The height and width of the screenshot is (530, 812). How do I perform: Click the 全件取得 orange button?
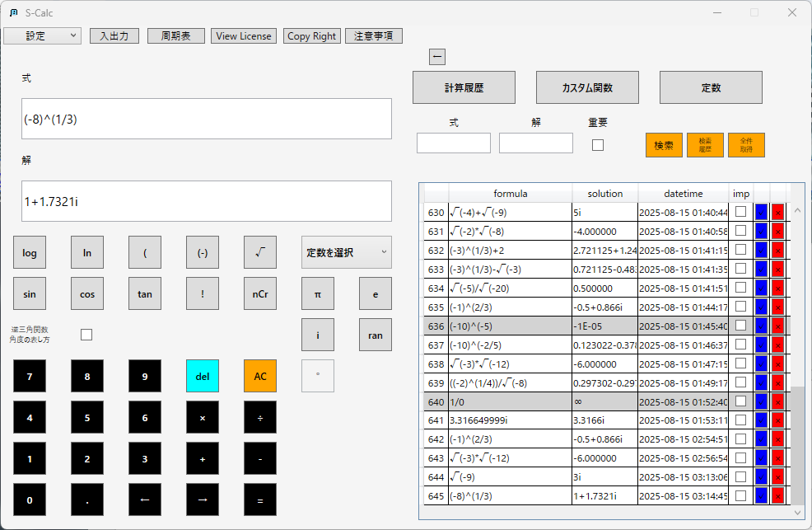coord(746,145)
